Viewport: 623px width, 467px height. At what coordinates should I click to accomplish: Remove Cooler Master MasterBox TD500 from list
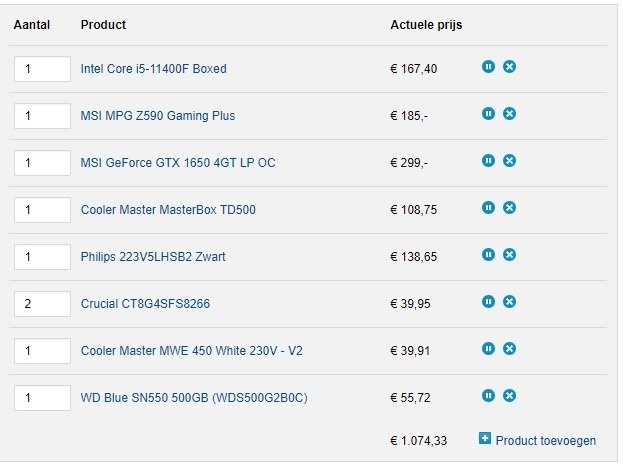[509, 208]
